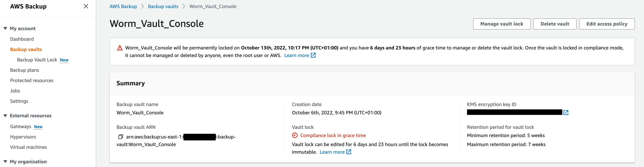Screen dimensions: 644x167
Task: Open Virtual machines page
Action: coord(29,147)
